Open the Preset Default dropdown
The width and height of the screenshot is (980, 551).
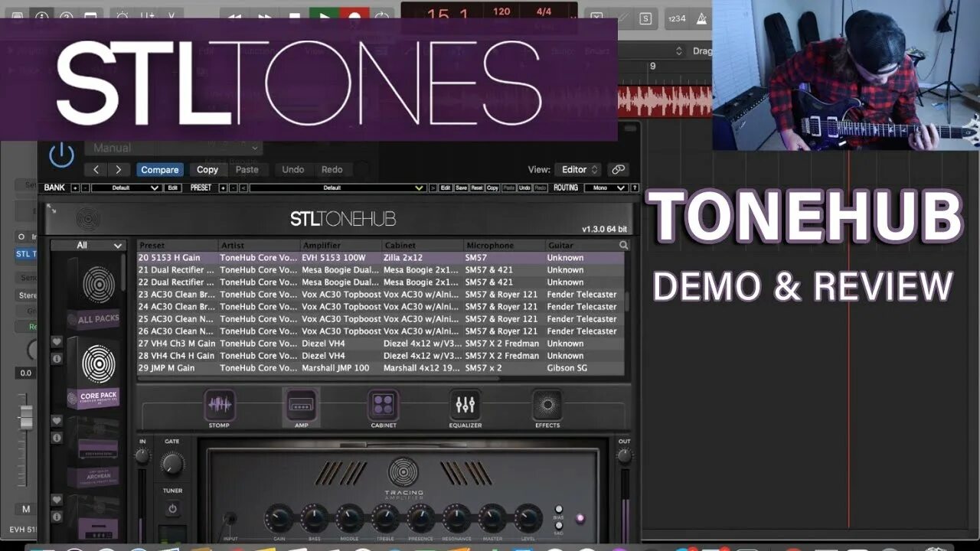pos(338,187)
